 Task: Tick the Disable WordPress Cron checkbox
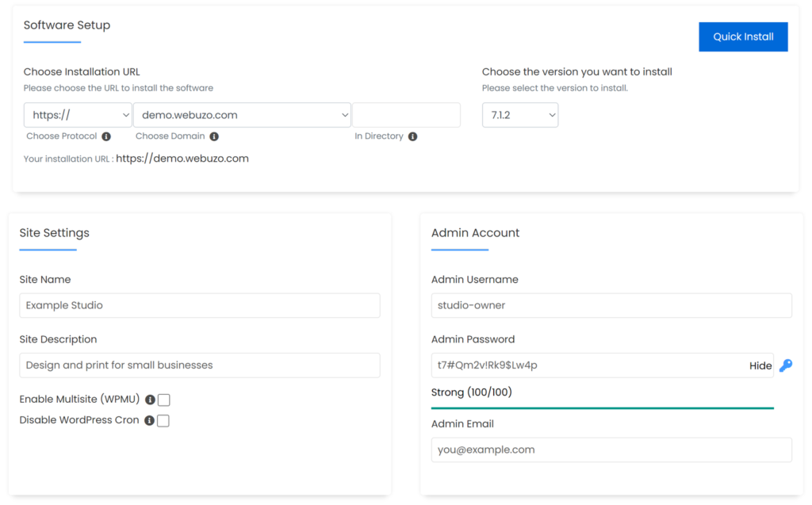(x=163, y=421)
